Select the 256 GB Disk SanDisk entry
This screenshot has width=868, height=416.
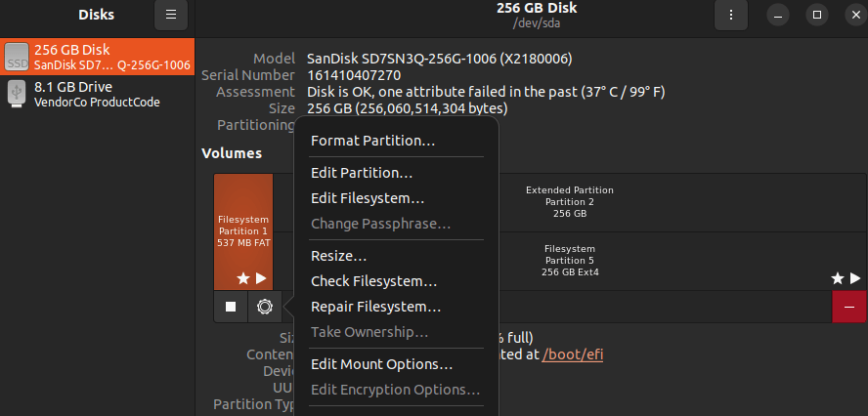coord(98,57)
